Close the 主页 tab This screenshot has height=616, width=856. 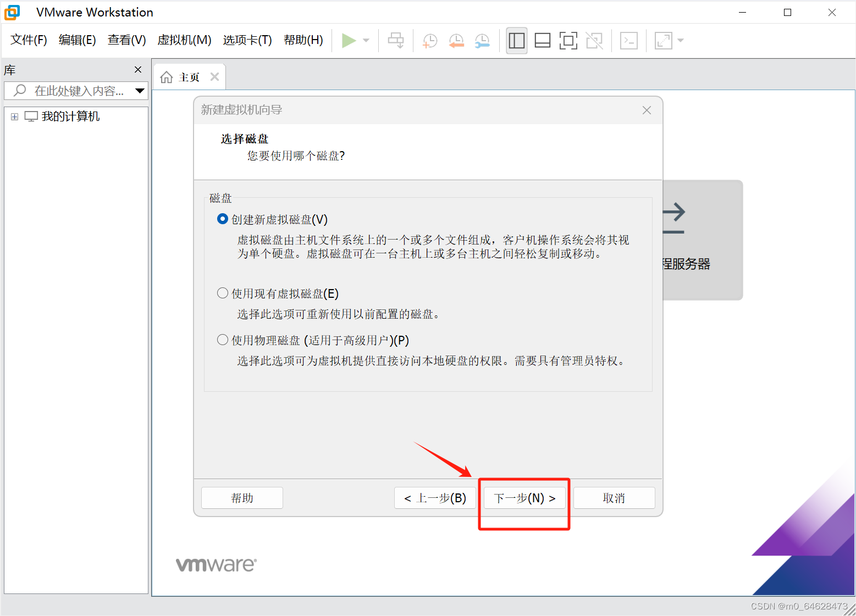(215, 77)
